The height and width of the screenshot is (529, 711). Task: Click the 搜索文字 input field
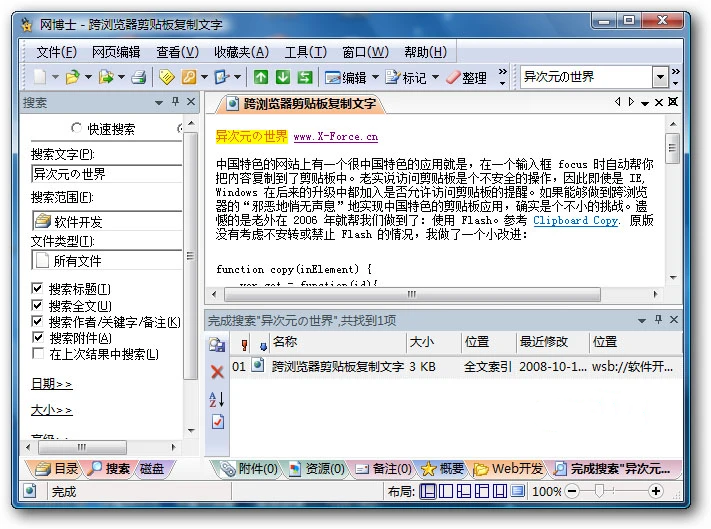coord(107,174)
